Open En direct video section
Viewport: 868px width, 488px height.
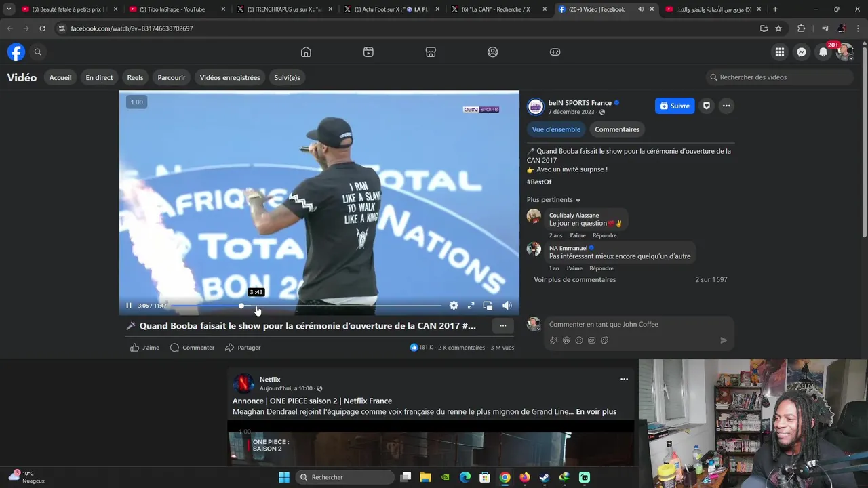coord(99,77)
